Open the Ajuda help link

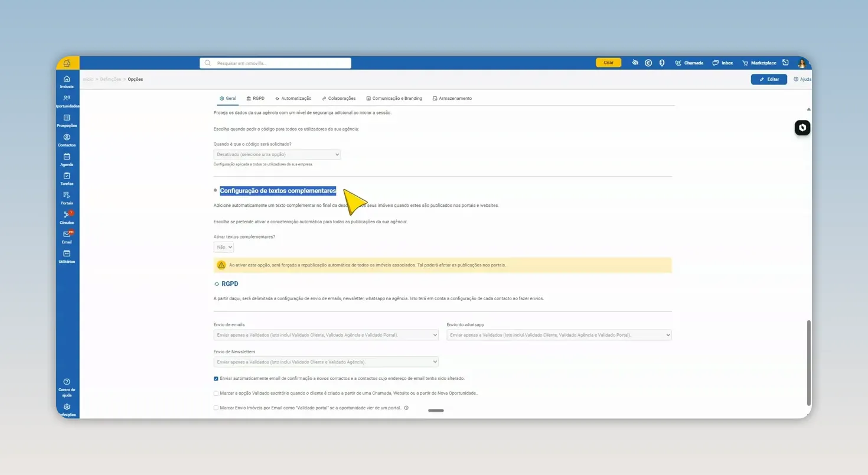point(802,79)
